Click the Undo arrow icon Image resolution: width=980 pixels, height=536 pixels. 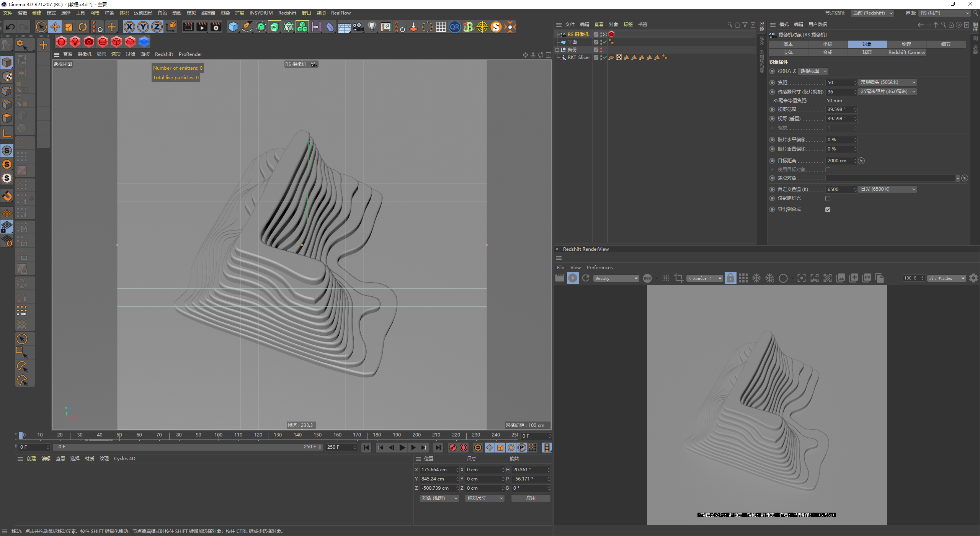(10, 27)
